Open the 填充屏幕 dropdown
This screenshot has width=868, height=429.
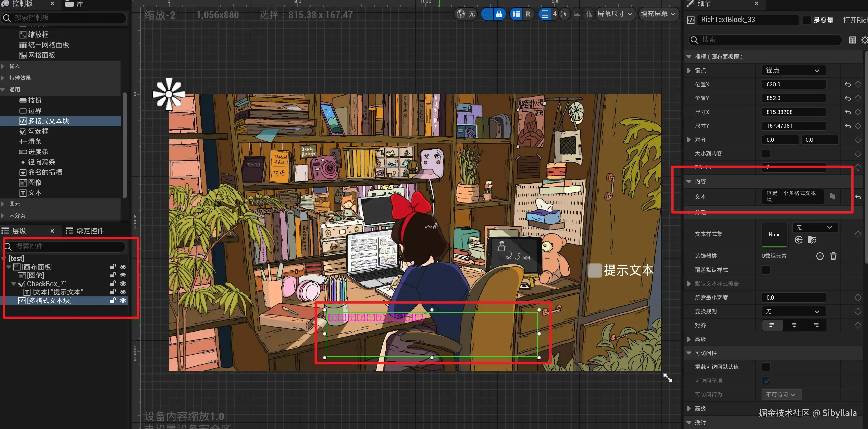[x=658, y=14]
